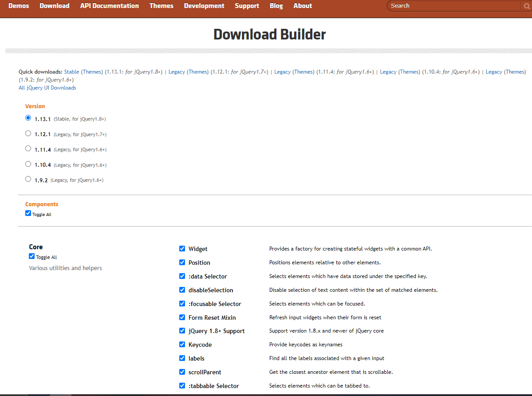Download the Legacy 1.10.4 quick link
This screenshot has width=532, height=396.
pos(388,72)
